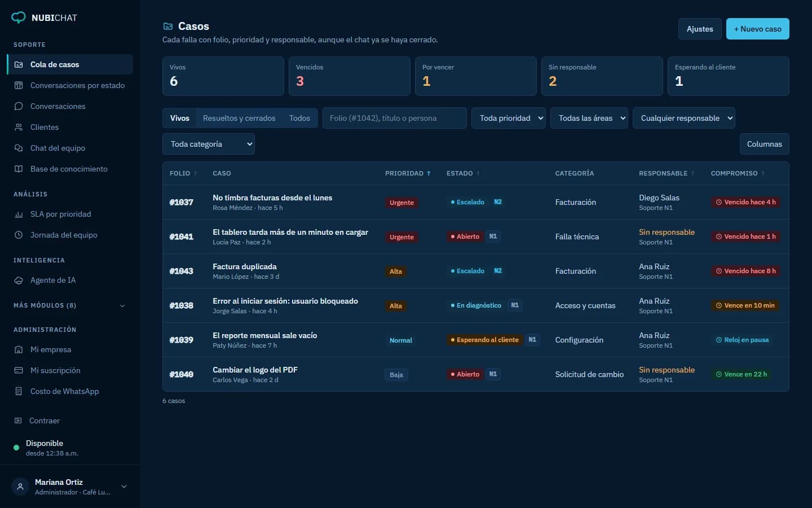The width and height of the screenshot is (812, 508).
Task: Click the Base de conocimiento book icon
Action: coord(19,169)
